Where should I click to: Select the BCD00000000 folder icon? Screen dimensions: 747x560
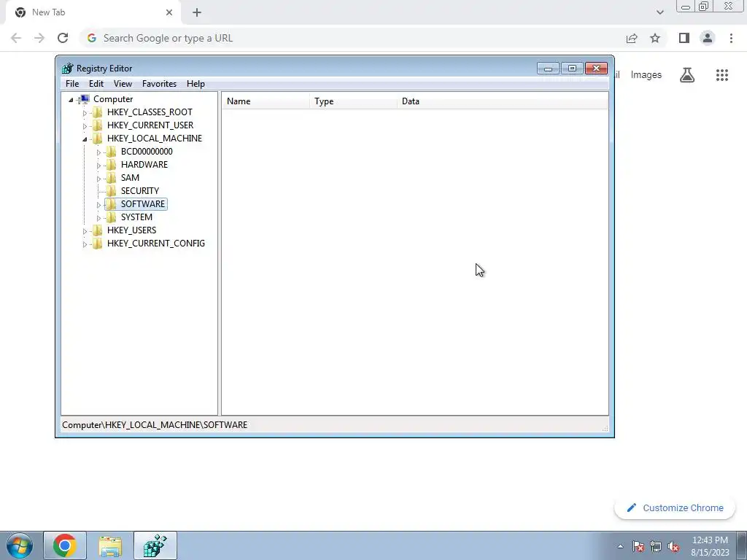pos(111,152)
